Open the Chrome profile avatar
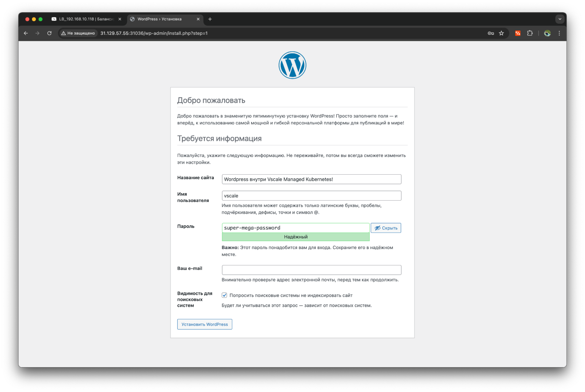The image size is (585, 392). click(547, 33)
